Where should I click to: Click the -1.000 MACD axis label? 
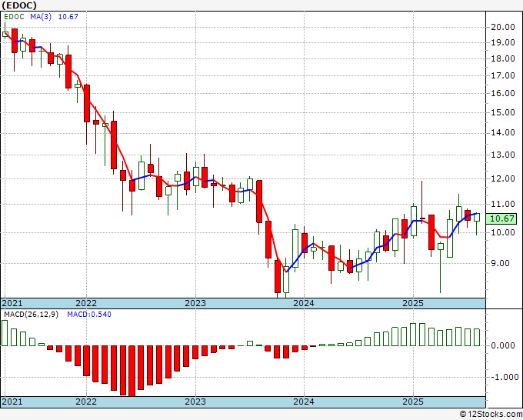coord(505,377)
